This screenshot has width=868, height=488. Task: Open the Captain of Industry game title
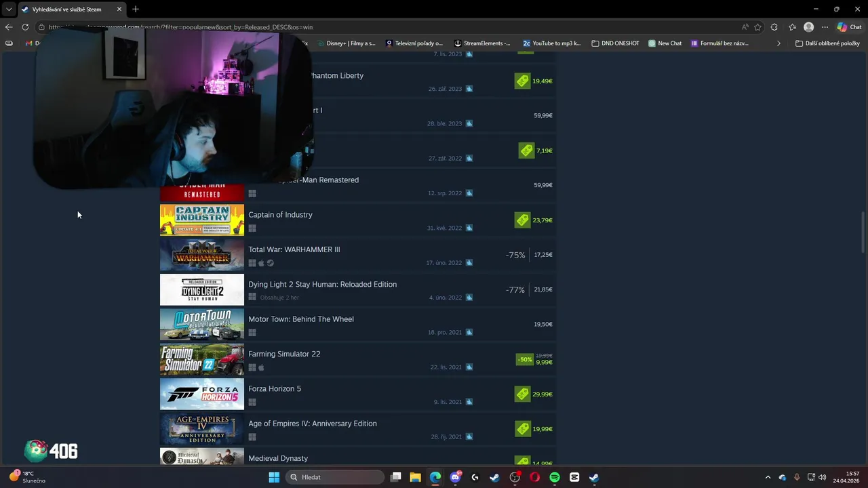point(280,215)
